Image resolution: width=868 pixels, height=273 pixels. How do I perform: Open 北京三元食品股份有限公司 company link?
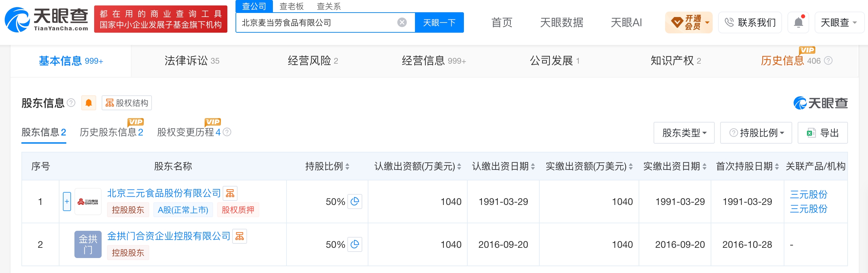point(164,193)
